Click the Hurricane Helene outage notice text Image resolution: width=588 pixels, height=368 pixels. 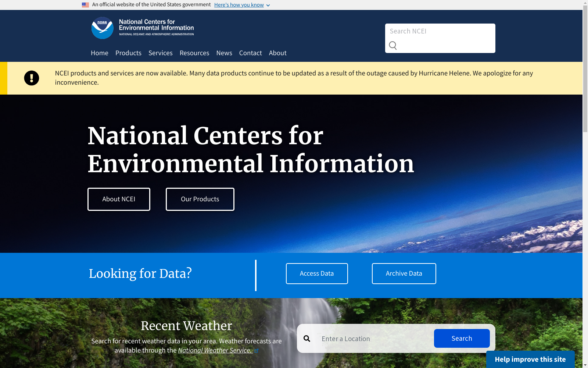click(294, 78)
